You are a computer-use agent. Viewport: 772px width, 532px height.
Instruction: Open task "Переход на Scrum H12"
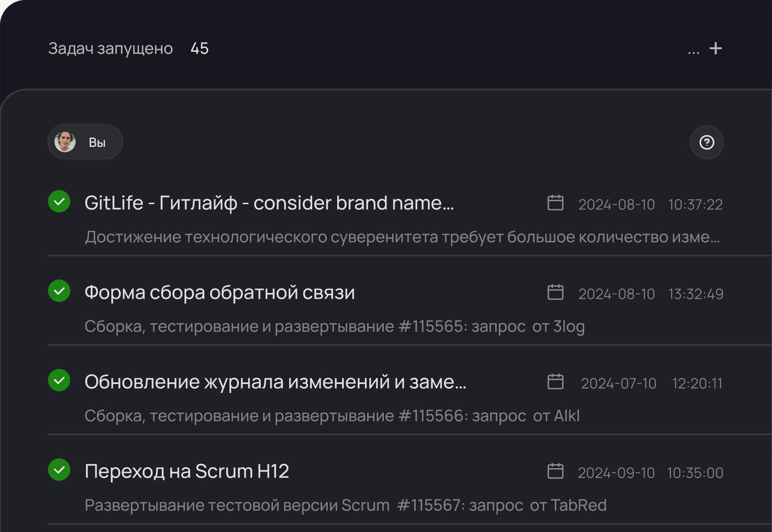pos(187,471)
